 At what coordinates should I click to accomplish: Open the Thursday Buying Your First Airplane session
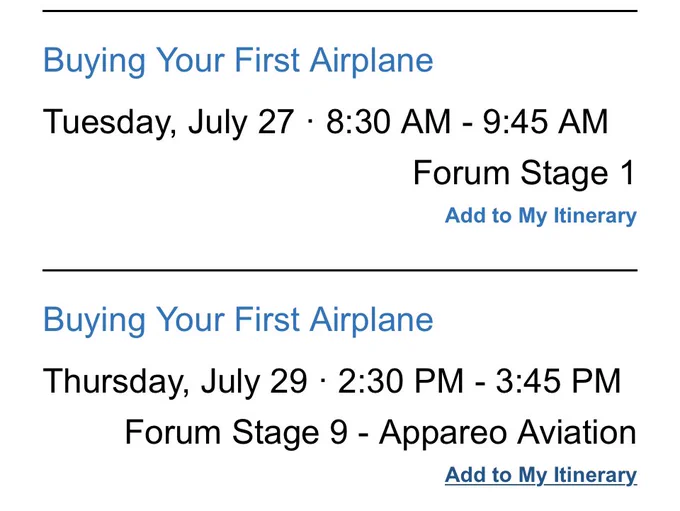tap(238, 321)
